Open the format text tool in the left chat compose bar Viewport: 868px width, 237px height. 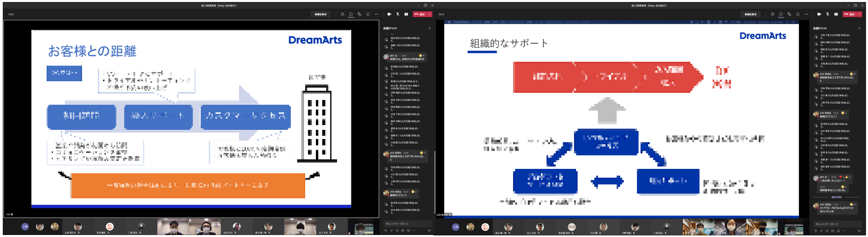(x=386, y=231)
